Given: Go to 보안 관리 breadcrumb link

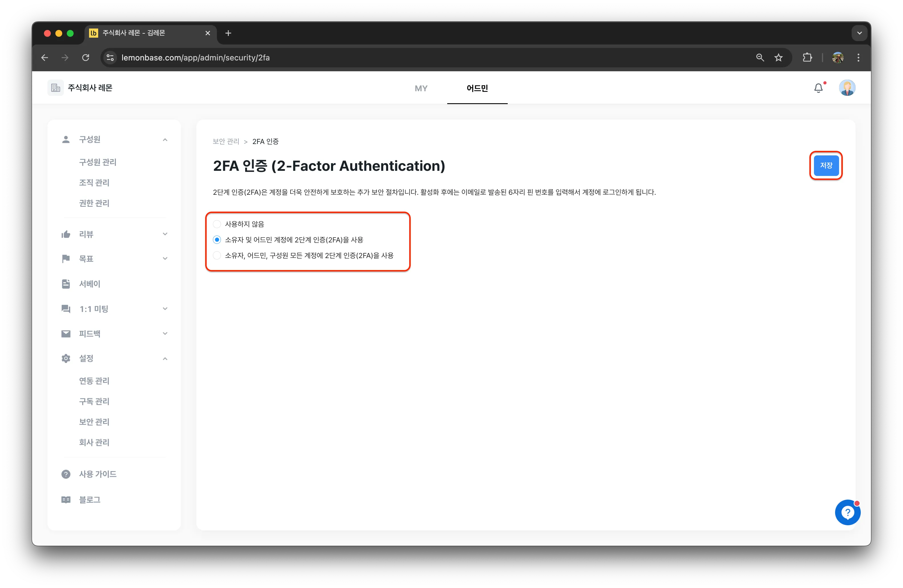Looking at the screenshot, I should coord(226,141).
